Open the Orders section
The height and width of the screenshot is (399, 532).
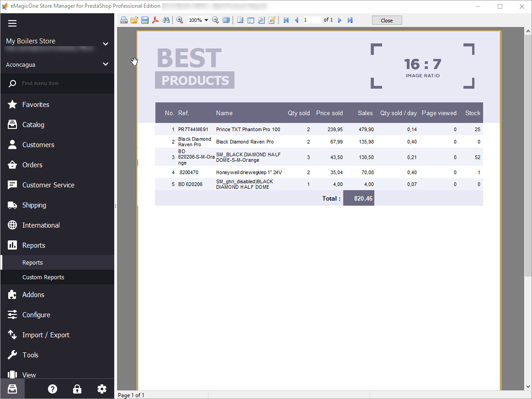57,165
